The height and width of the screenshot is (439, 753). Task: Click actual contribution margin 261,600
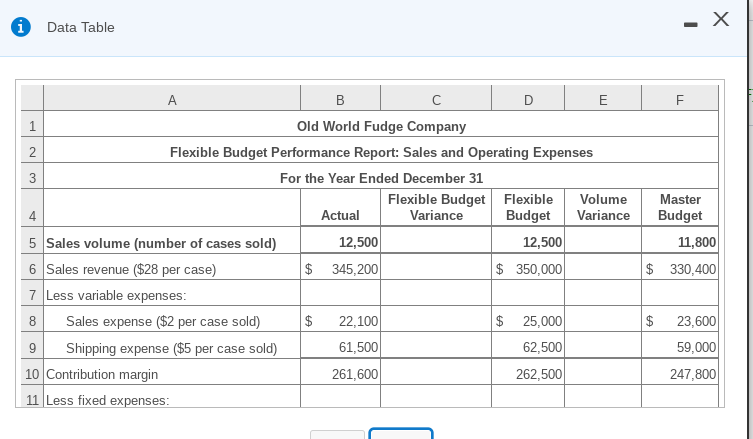point(355,374)
